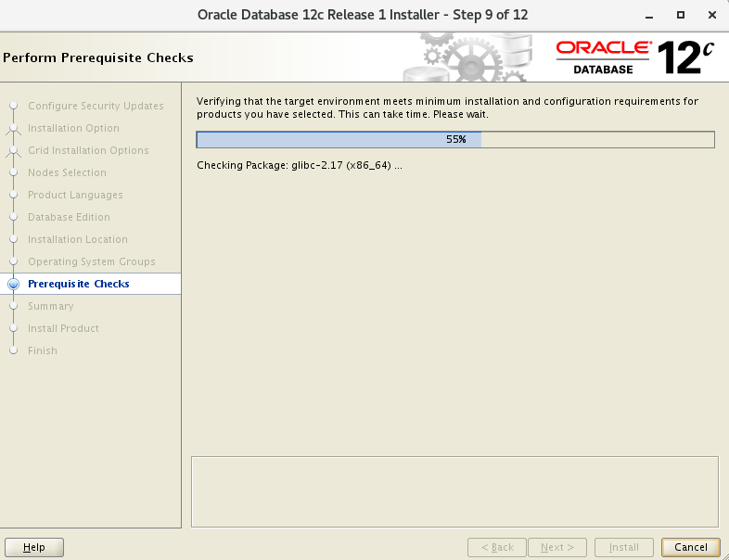
Task: Click the Oracle Database 12c logo
Action: click(x=634, y=57)
